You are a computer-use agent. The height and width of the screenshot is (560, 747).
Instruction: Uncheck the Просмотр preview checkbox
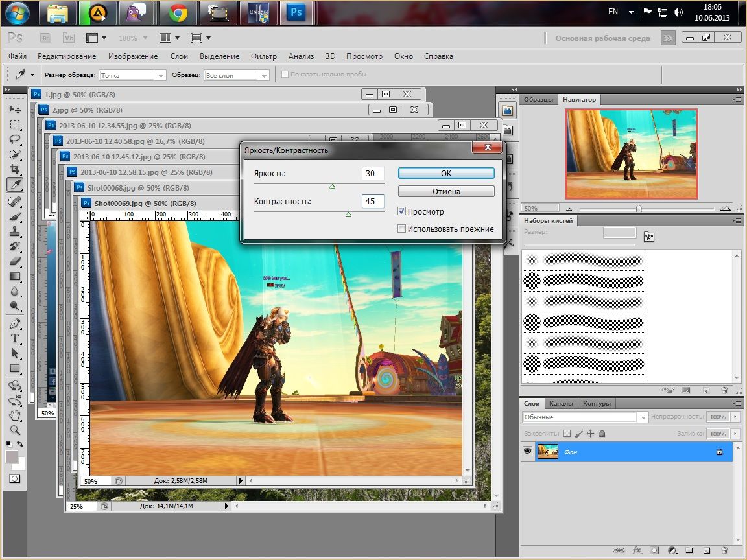(x=401, y=211)
